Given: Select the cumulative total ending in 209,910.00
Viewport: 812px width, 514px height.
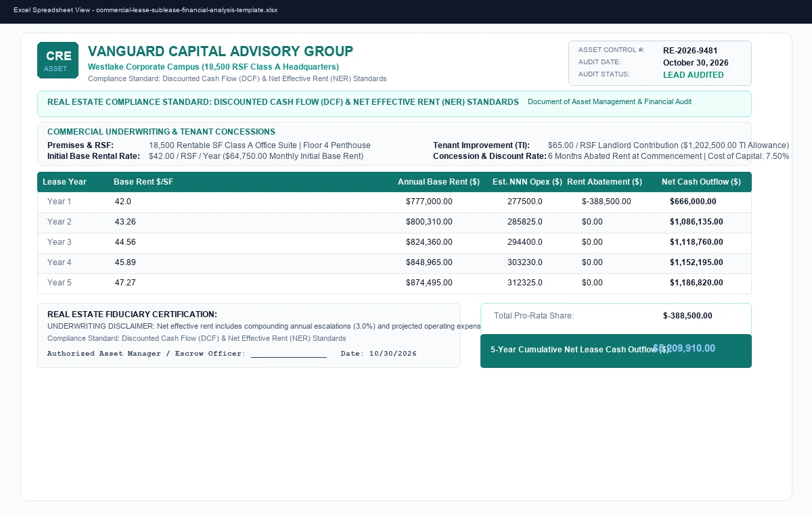Looking at the screenshot, I should (x=684, y=348).
